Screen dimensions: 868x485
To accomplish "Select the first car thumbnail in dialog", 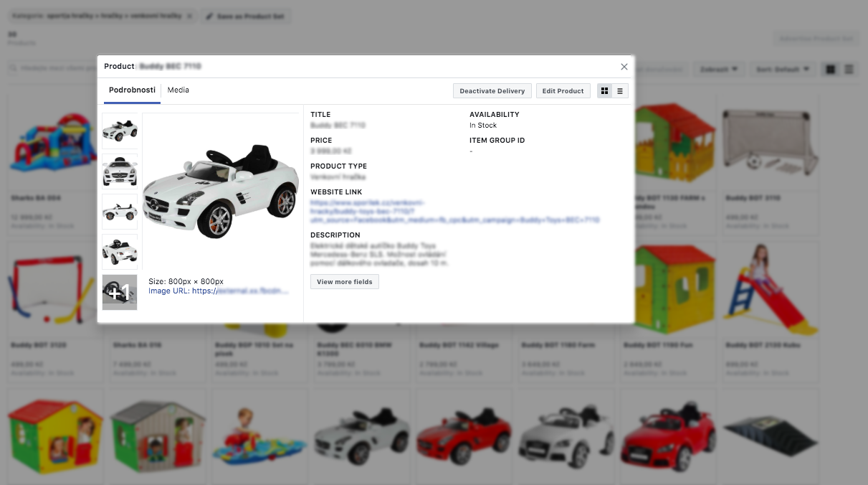I will click(120, 131).
